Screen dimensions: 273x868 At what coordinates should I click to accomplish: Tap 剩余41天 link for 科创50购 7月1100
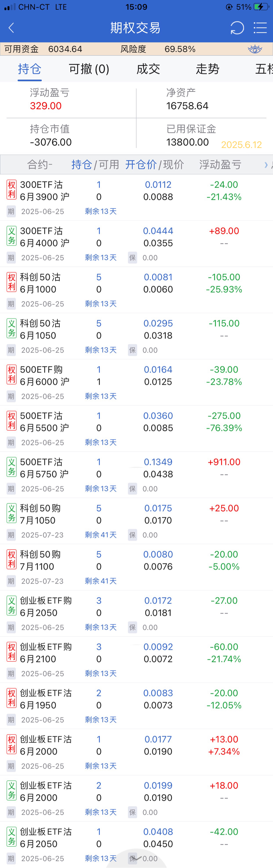[x=101, y=581]
